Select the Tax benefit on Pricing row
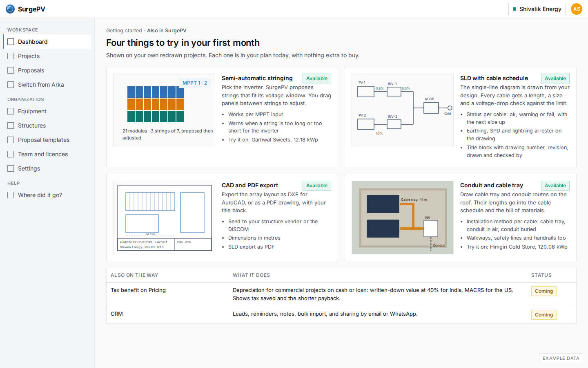The height and width of the screenshot is (368, 588). point(341,294)
